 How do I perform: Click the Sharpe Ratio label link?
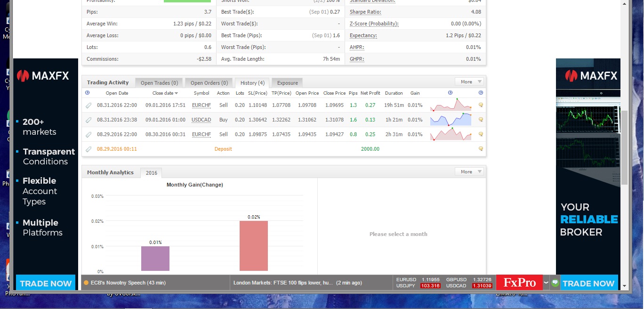[365, 12]
